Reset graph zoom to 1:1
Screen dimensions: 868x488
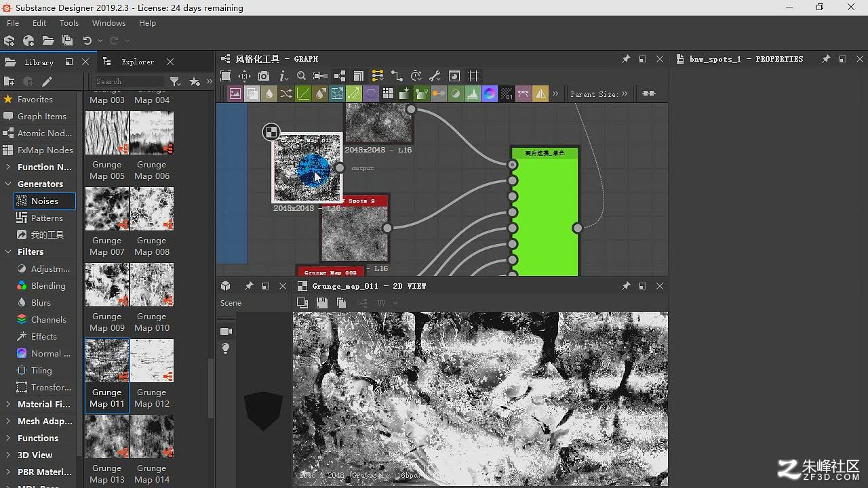click(x=245, y=76)
